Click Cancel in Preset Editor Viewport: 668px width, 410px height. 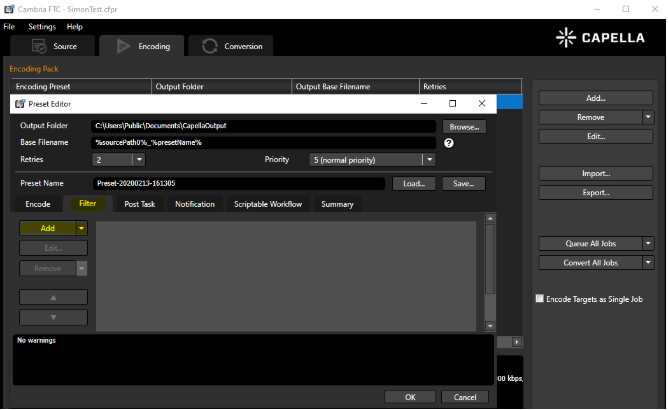coord(465,397)
